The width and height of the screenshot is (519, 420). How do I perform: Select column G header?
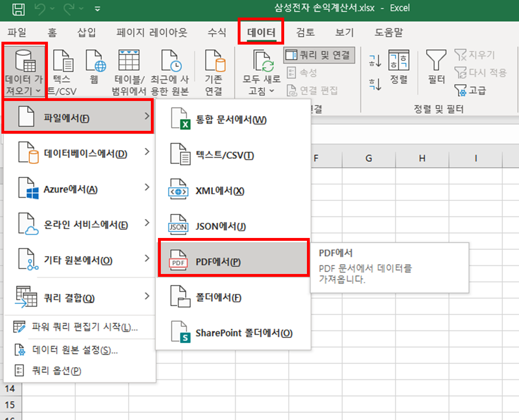click(x=369, y=159)
